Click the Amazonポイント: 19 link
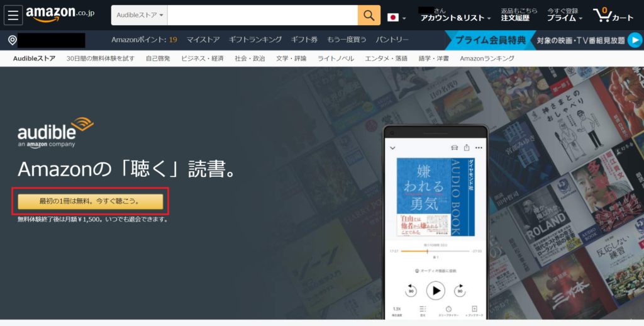Screen dimensions: 644x326 (144, 40)
